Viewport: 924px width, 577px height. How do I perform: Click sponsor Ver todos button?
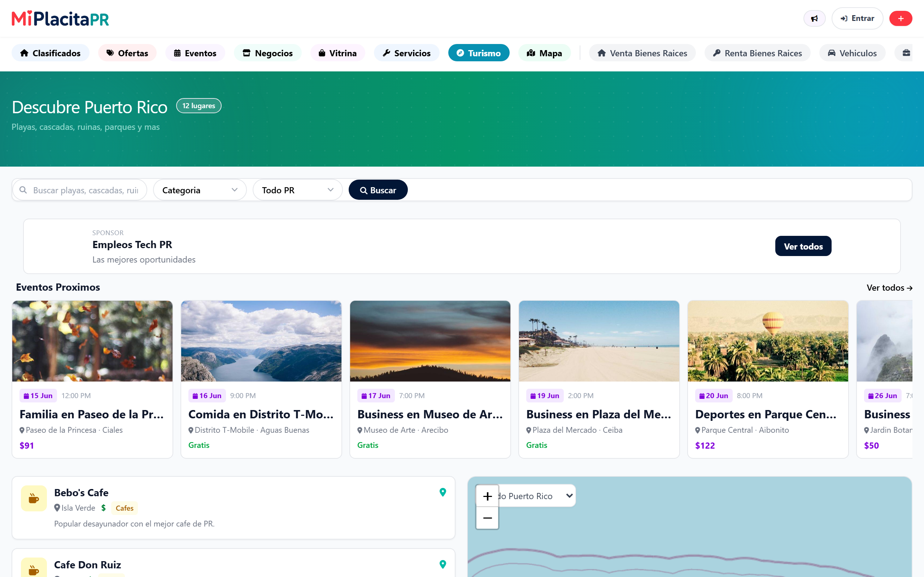pos(803,246)
